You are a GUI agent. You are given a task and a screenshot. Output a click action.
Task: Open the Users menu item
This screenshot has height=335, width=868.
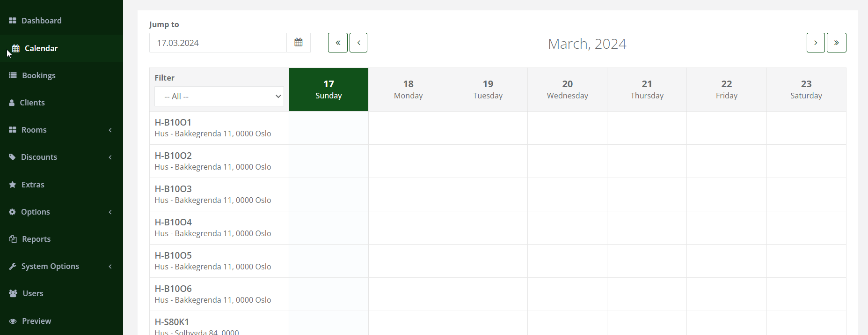pos(33,293)
